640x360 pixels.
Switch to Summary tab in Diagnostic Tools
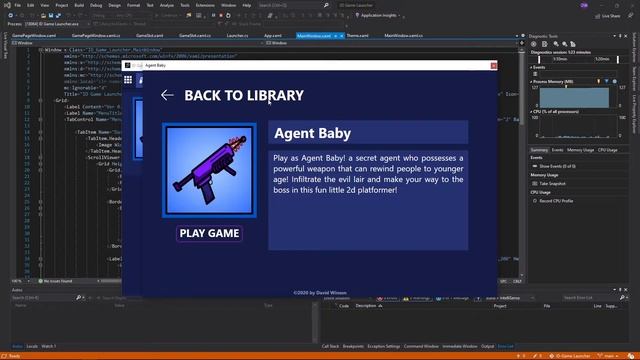pyautogui.click(x=539, y=150)
